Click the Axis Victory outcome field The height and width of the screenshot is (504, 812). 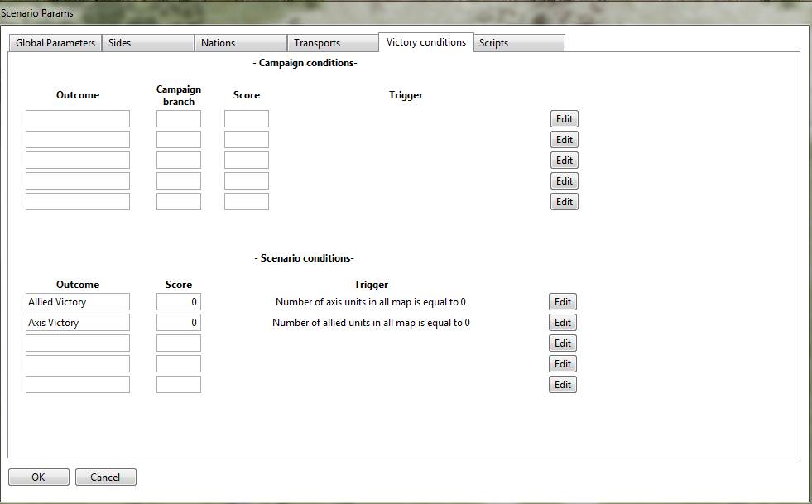click(78, 323)
